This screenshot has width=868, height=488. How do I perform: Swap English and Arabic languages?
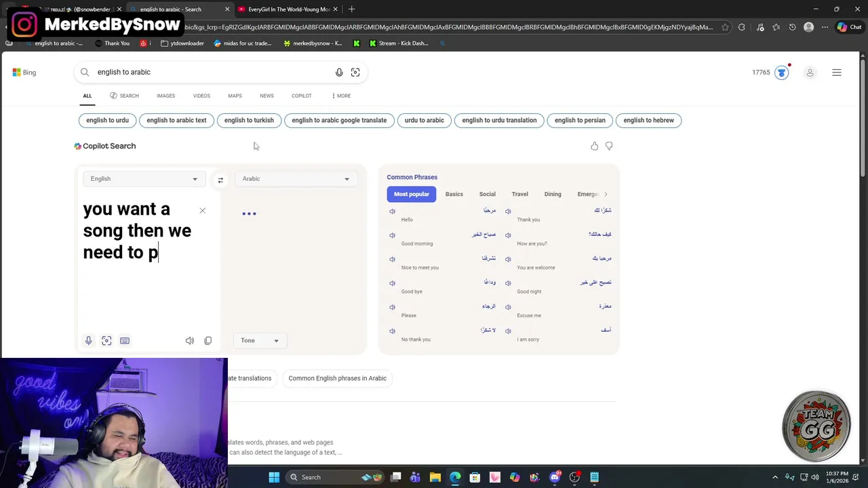point(220,180)
